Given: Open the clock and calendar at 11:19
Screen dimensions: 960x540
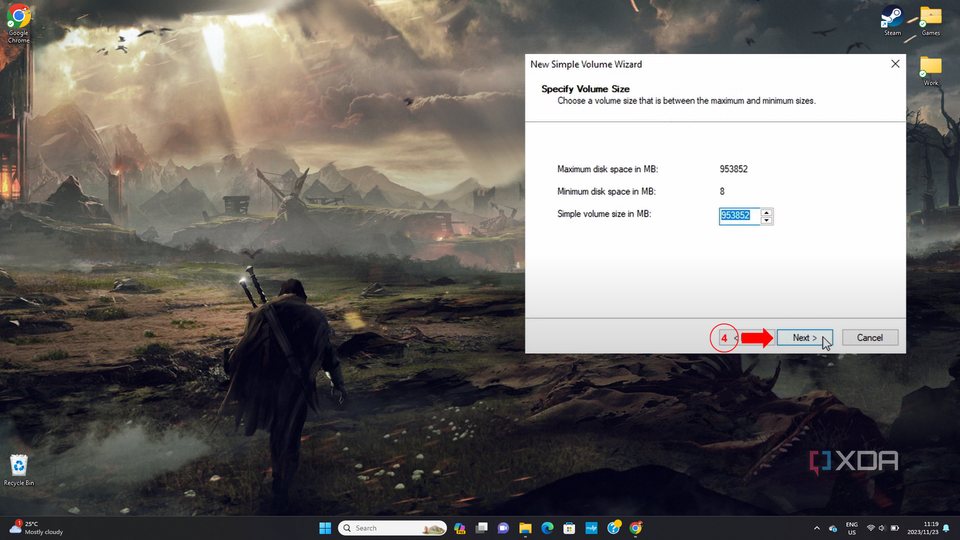Looking at the screenshot, I should tap(923, 528).
